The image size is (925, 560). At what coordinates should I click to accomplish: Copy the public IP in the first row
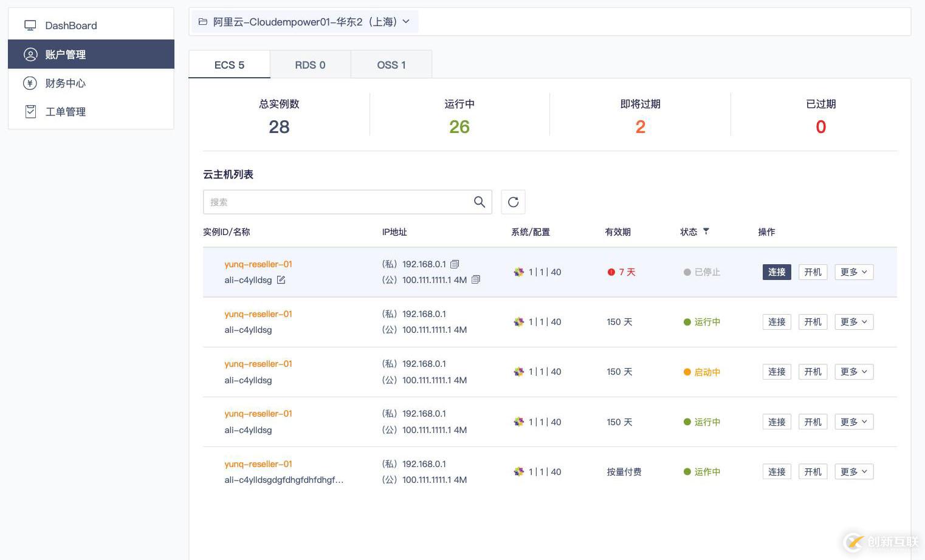pyautogui.click(x=475, y=280)
